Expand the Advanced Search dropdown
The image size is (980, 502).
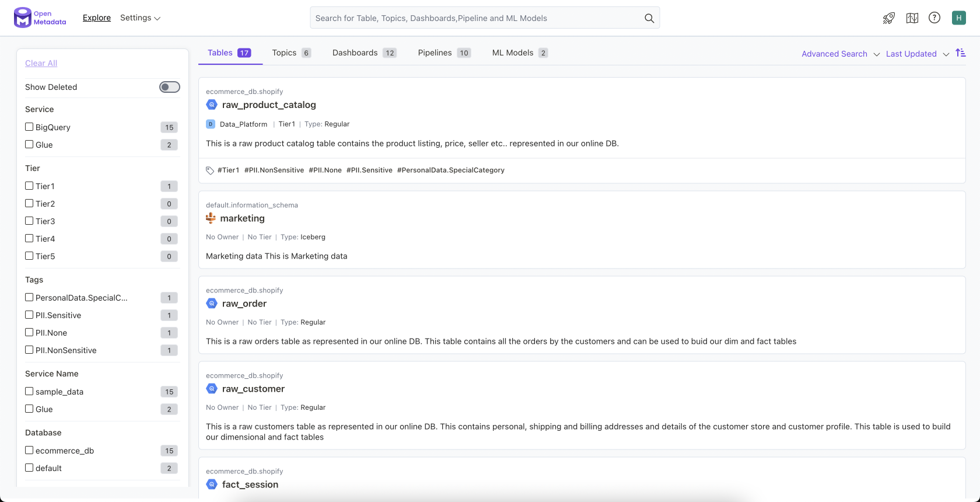click(840, 54)
